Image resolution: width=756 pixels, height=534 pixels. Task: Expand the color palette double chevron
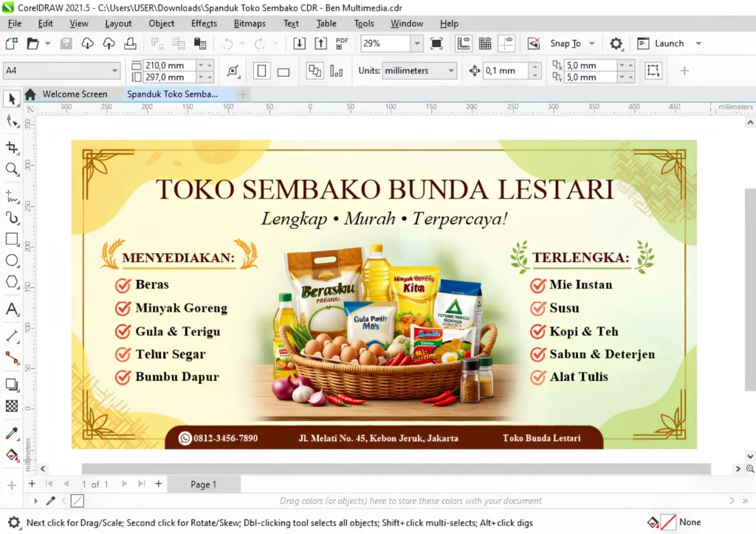[x=745, y=501]
